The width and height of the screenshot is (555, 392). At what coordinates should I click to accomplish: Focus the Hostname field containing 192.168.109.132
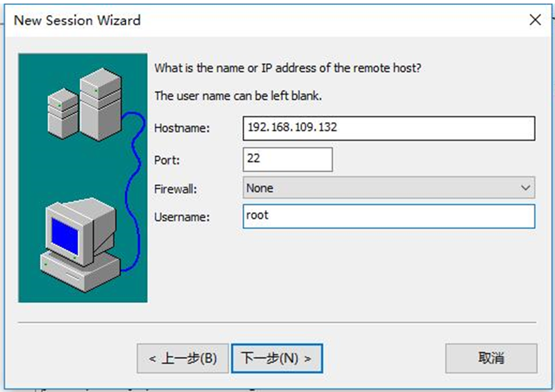(389, 128)
